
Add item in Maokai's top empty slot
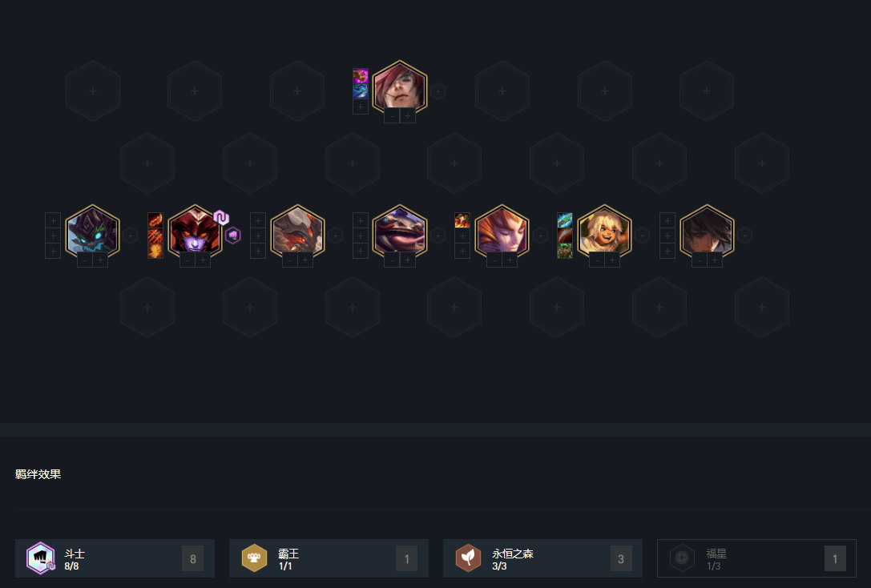(x=53, y=220)
